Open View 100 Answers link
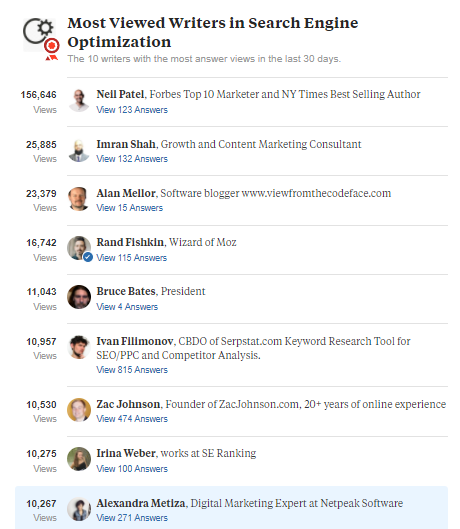The height and width of the screenshot is (529, 460). (132, 469)
